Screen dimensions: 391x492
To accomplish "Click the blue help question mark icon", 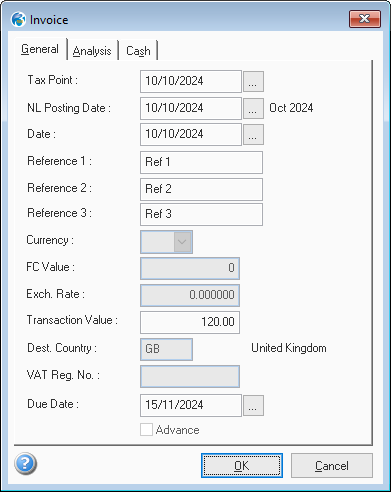I will tap(26, 464).
